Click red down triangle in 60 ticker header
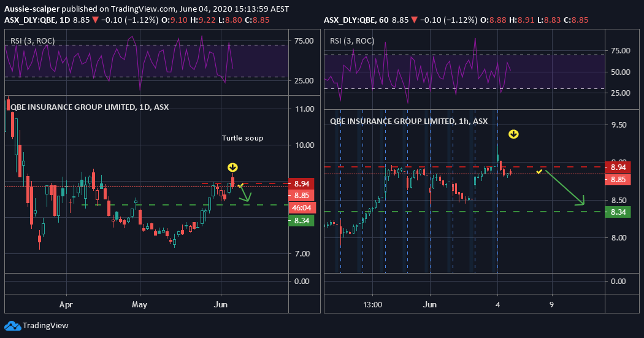 click(414, 20)
